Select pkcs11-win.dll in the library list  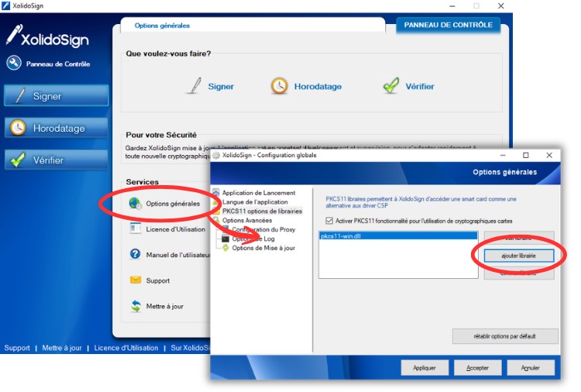click(x=398, y=236)
